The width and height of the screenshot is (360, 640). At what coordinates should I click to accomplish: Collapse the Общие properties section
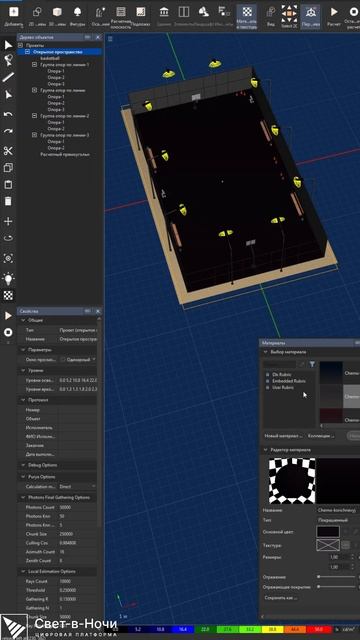(x=22, y=320)
